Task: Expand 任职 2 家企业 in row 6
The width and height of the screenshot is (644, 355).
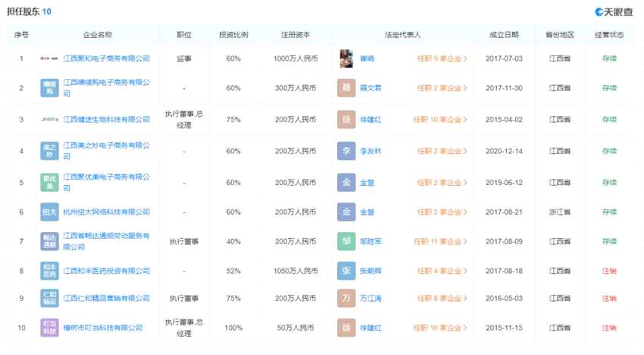Action: 442,212
